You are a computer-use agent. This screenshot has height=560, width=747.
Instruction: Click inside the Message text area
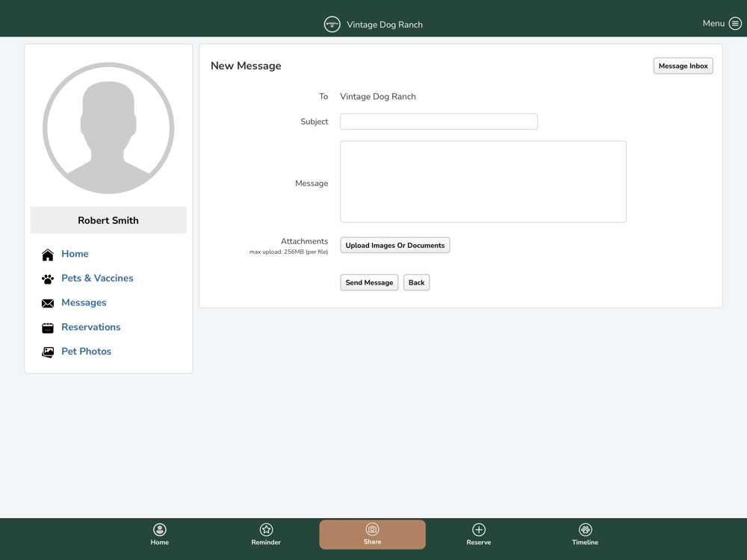[x=483, y=181]
